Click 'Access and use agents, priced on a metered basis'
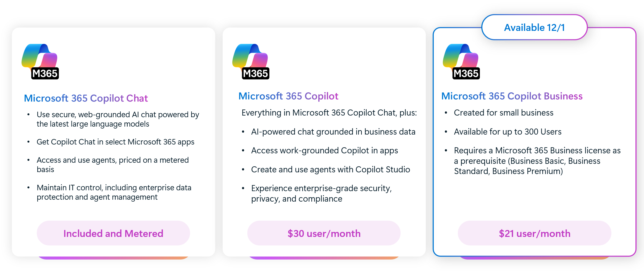 (x=113, y=165)
